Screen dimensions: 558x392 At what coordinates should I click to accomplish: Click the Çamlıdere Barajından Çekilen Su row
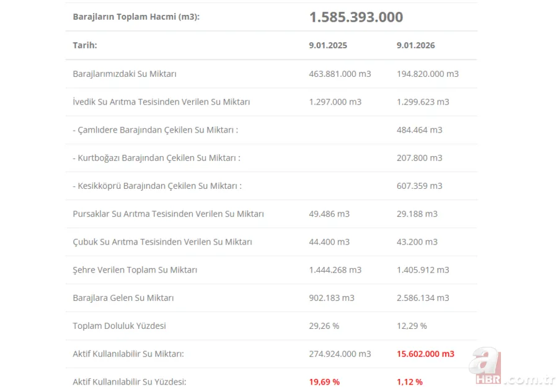click(156, 130)
